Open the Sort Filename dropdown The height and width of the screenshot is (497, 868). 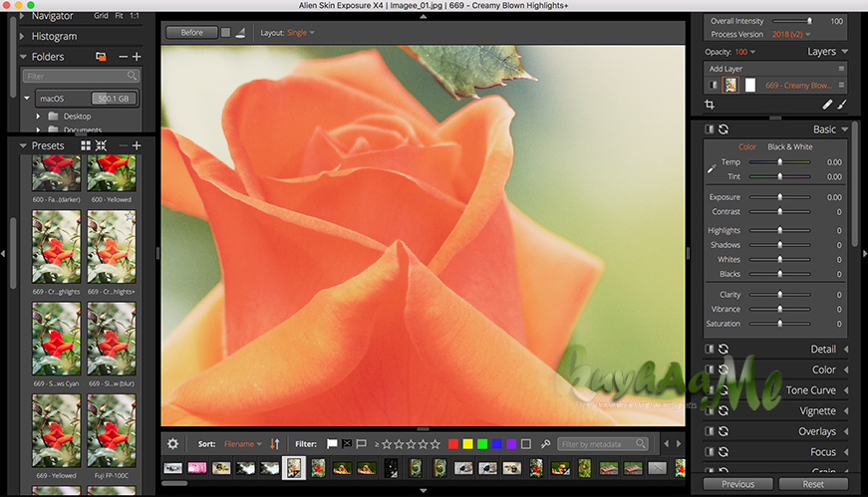point(243,444)
